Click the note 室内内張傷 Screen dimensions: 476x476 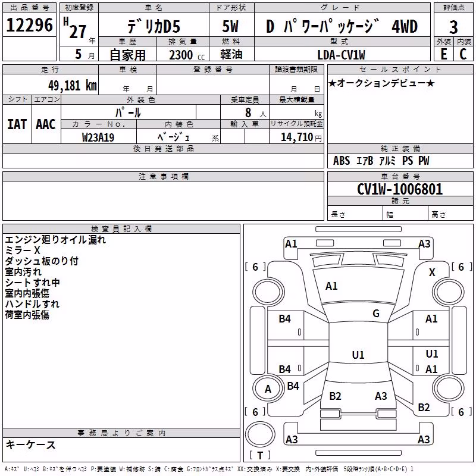point(27,293)
